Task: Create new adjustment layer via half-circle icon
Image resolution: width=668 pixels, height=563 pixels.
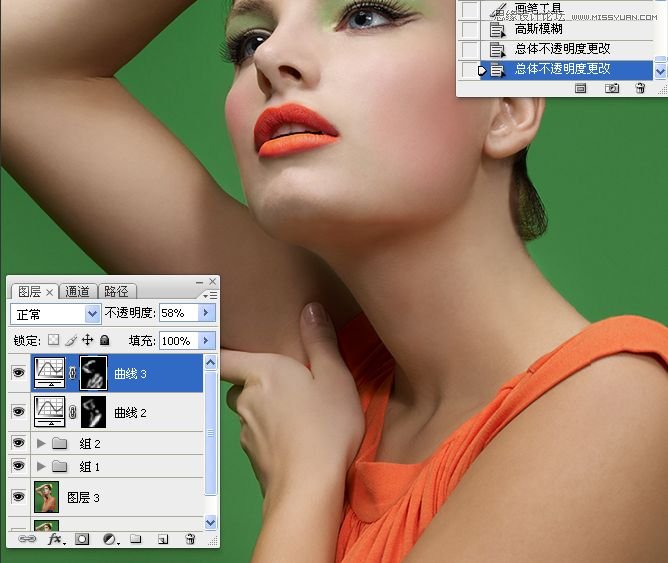Action: [x=110, y=539]
